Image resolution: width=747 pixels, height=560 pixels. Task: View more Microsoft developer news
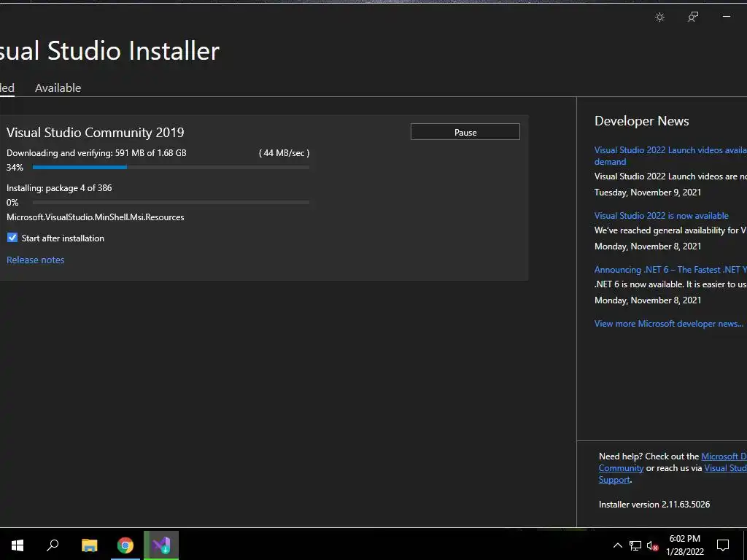[668, 323]
